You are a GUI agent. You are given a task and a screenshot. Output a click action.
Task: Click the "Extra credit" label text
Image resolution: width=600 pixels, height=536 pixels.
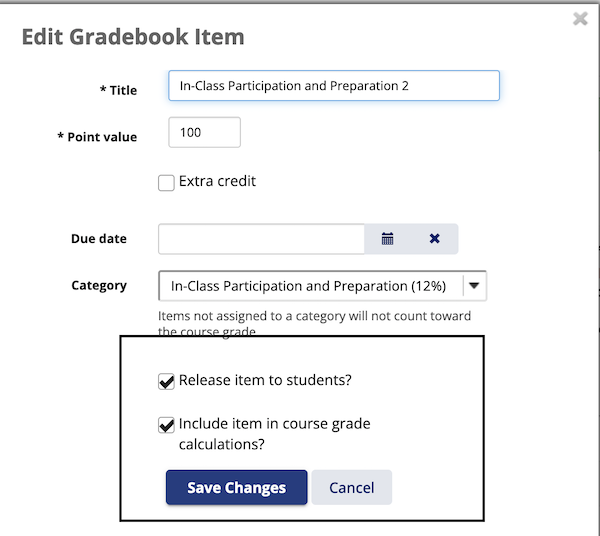click(217, 182)
